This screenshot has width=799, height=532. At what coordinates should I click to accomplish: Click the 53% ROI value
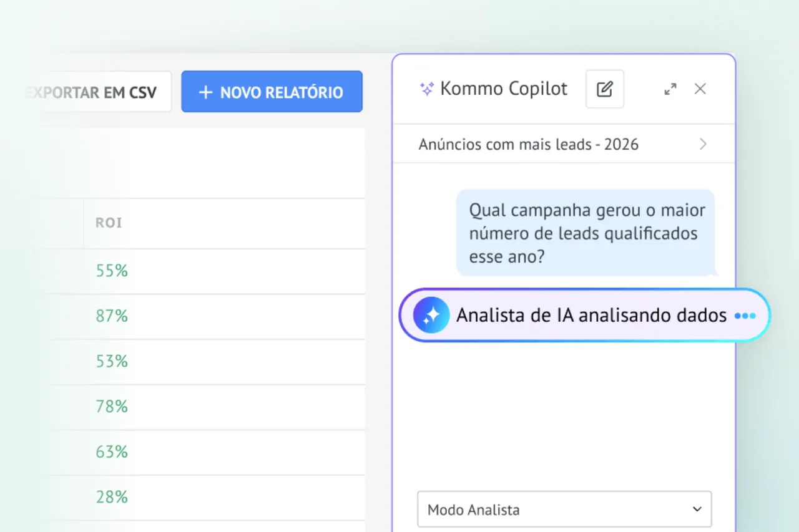pos(112,362)
